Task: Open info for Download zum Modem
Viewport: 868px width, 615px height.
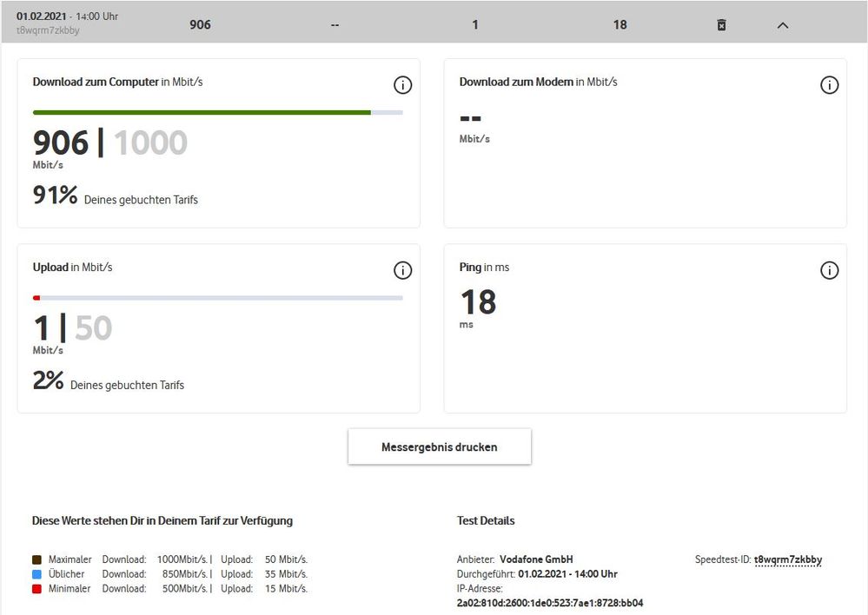Action: (x=829, y=85)
